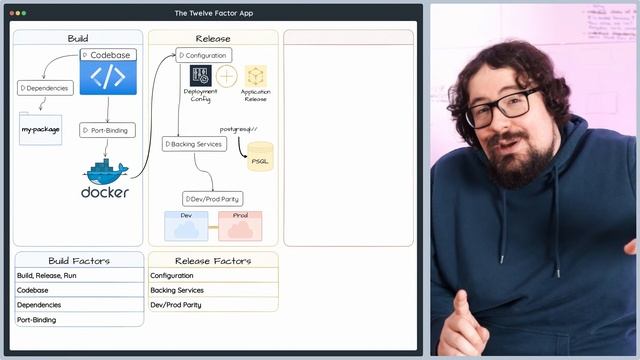Click the 'docker' wordmark text
The image size is (640, 360).
pyautogui.click(x=105, y=192)
